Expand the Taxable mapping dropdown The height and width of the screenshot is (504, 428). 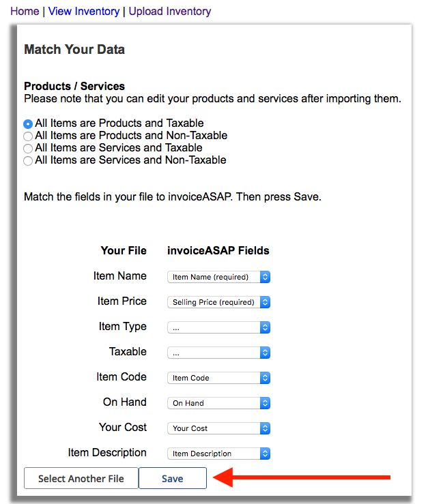click(218, 353)
